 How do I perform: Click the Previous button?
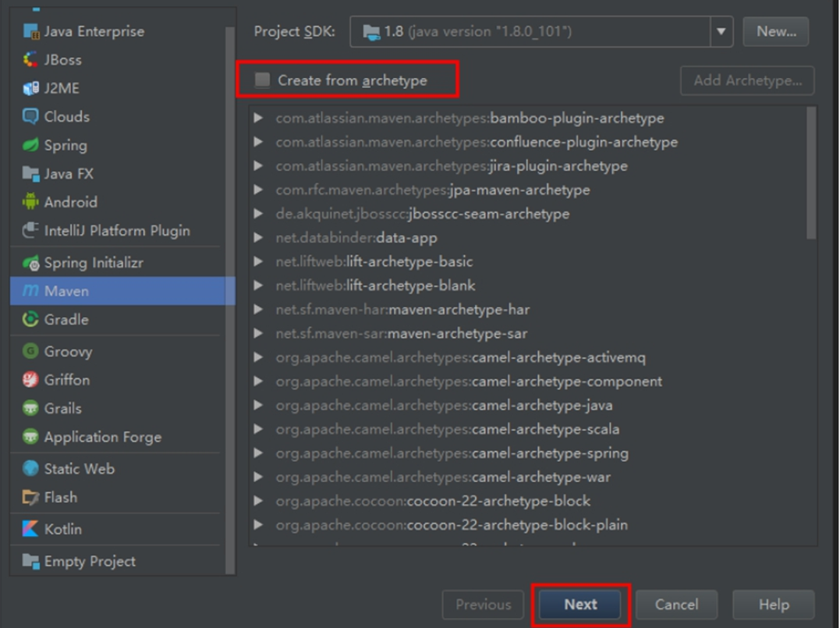[483, 605]
